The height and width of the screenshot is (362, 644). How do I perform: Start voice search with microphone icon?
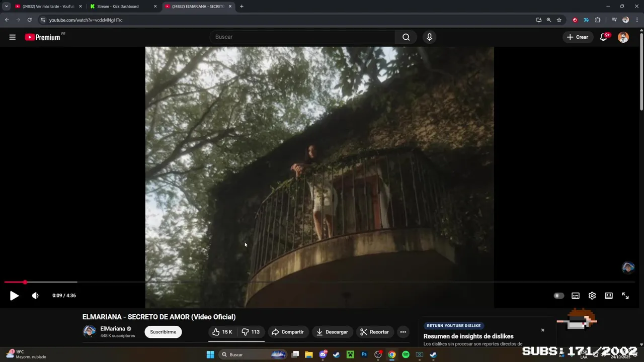click(429, 37)
